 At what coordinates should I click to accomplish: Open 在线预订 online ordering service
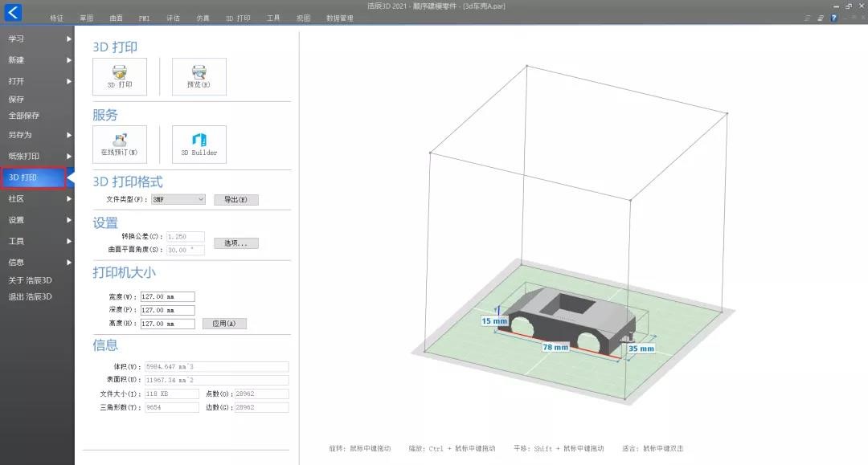(x=120, y=145)
